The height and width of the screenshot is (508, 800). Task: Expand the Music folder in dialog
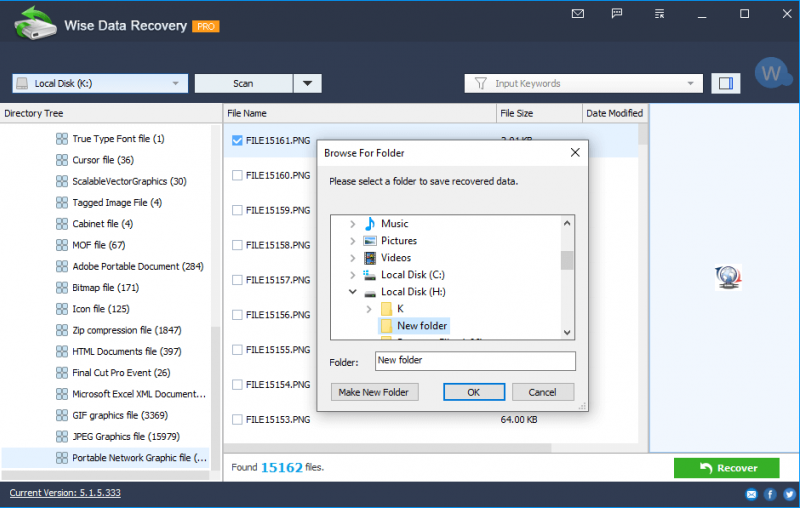pyautogui.click(x=353, y=224)
